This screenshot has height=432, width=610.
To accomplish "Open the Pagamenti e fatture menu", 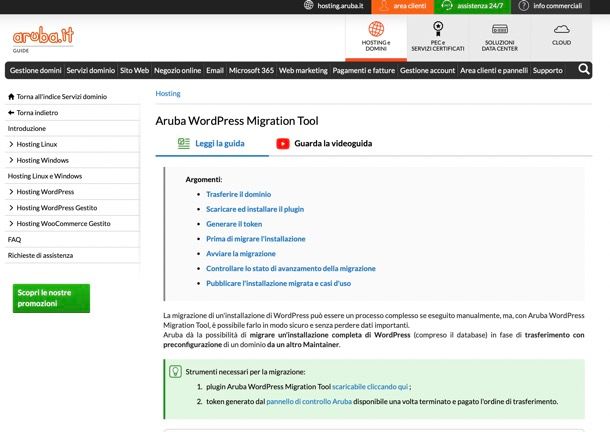I will [x=364, y=70].
